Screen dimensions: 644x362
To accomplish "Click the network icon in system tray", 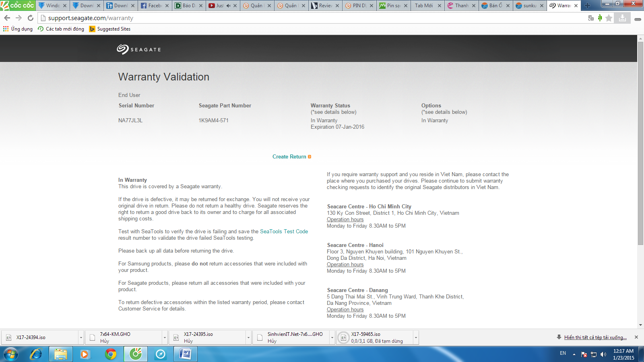I will click(x=593, y=354).
